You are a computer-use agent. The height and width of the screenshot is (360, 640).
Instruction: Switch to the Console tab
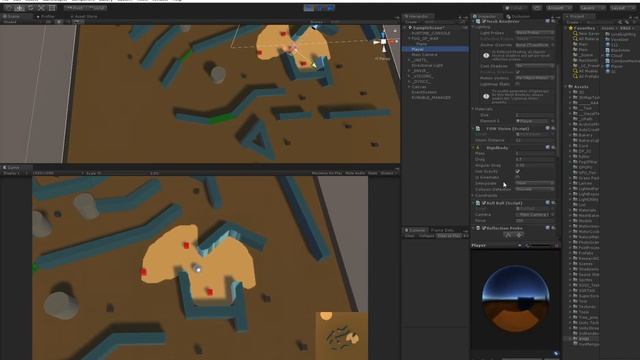tap(416, 230)
